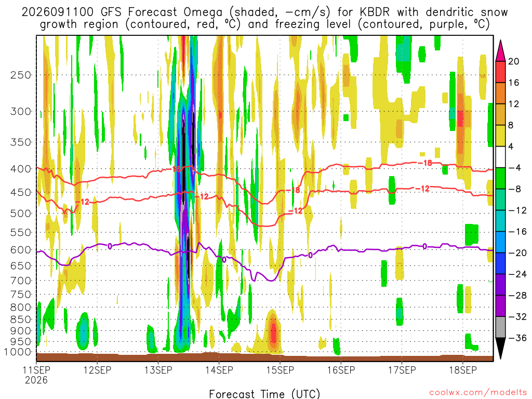
Task: Click the red color swatch labeled 16–20
Action: point(500,72)
